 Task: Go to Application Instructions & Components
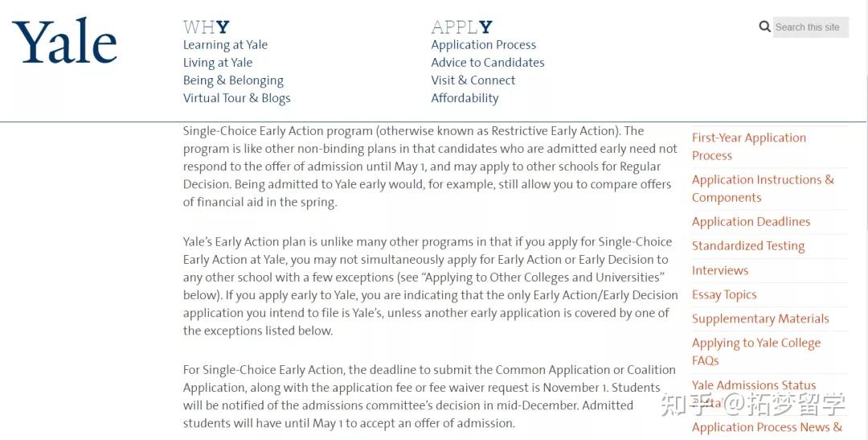pos(762,188)
